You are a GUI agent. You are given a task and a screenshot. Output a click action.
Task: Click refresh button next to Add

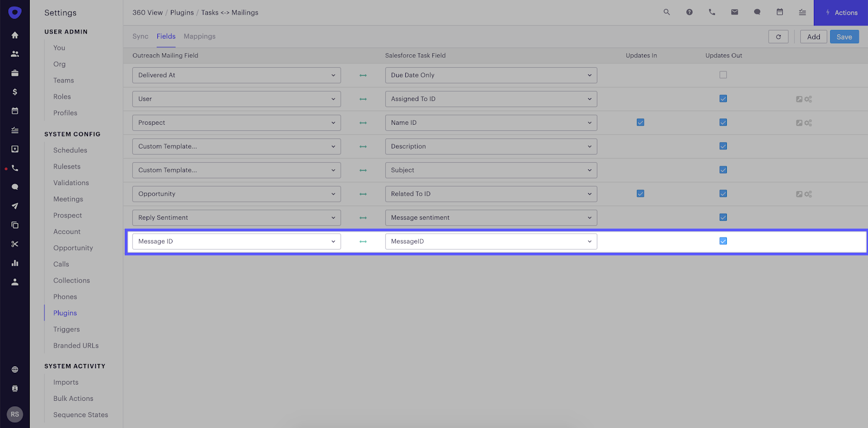(778, 37)
